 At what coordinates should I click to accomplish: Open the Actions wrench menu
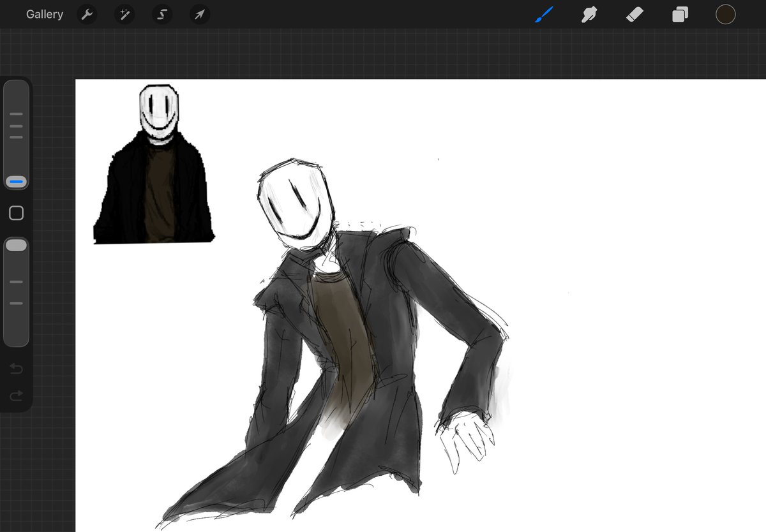pyautogui.click(x=87, y=14)
